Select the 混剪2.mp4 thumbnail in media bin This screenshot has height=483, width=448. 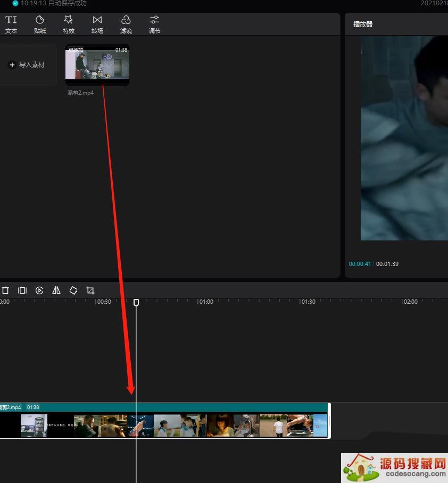(x=97, y=64)
